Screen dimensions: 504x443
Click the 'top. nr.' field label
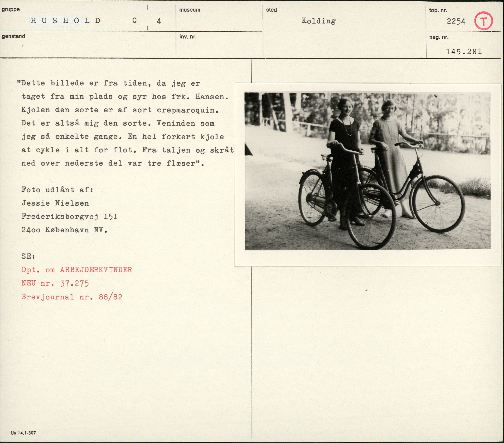pos(438,10)
